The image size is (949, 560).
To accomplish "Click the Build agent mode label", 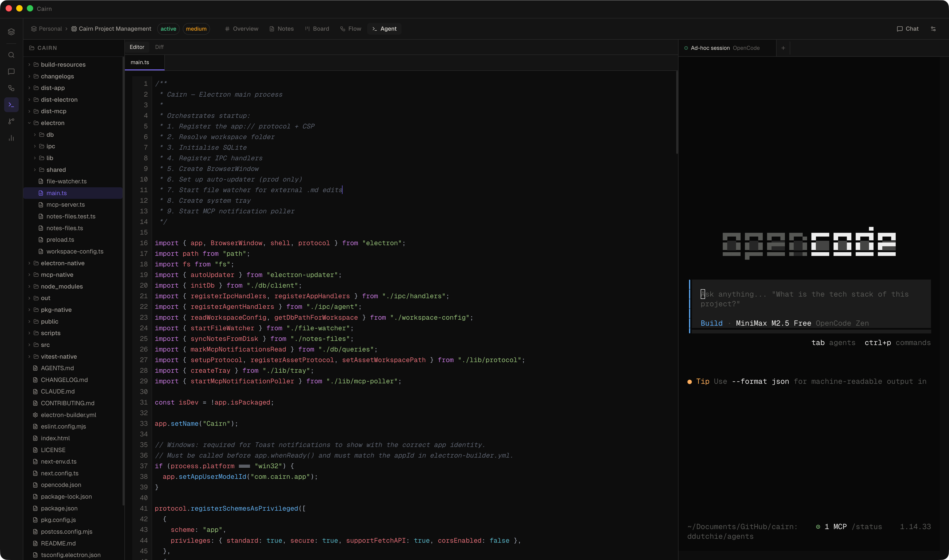I will coord(712,323).
